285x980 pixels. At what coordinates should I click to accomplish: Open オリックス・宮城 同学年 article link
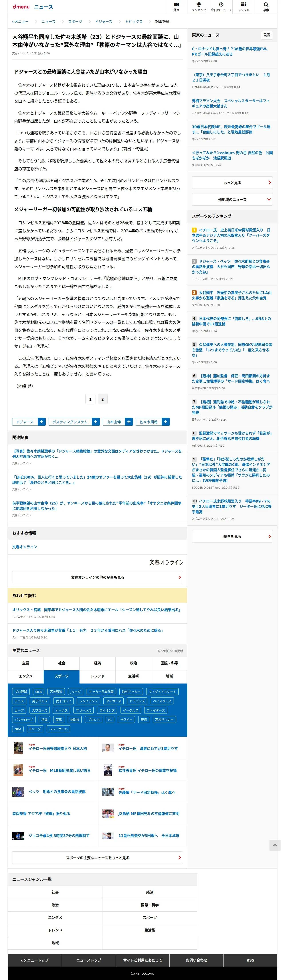pyautogui.click(x=97, y=609)
